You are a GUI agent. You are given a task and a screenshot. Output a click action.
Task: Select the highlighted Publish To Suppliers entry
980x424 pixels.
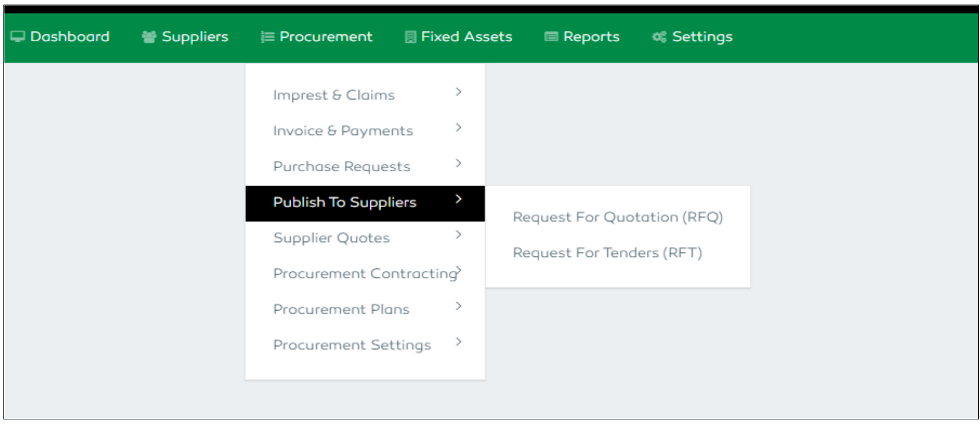pos(345,202)
